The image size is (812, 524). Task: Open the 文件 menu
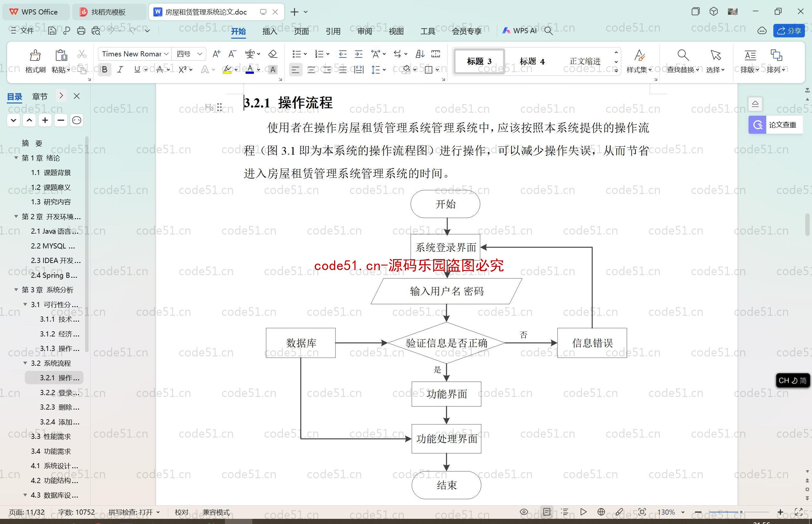(x=23, y=31)
